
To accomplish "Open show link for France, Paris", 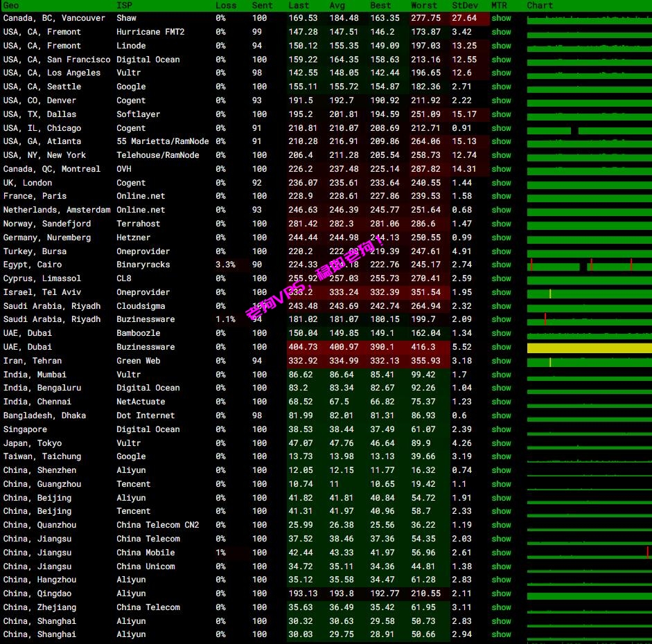I will pos(501,196).
